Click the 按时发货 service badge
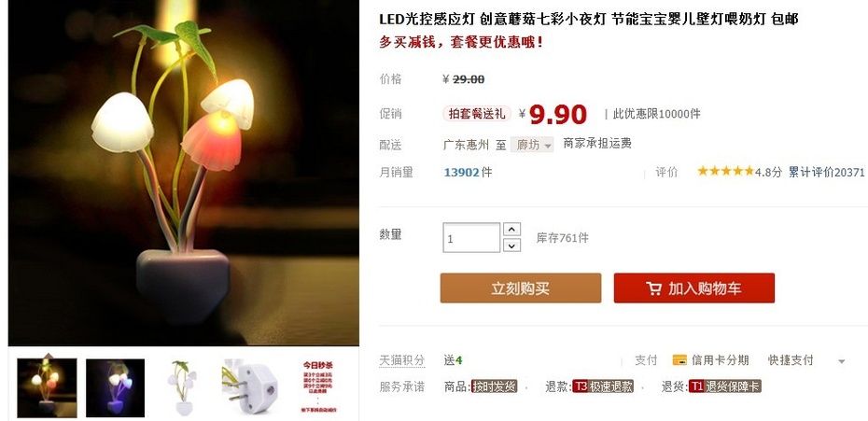 (494, 386)
